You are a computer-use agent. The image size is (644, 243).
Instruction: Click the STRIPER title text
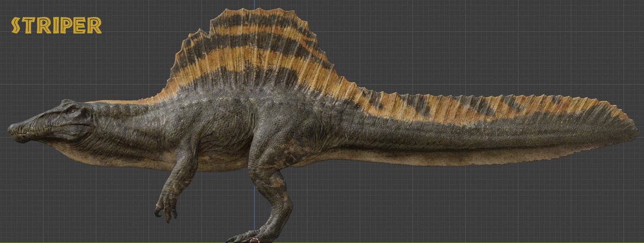[56, 25]
